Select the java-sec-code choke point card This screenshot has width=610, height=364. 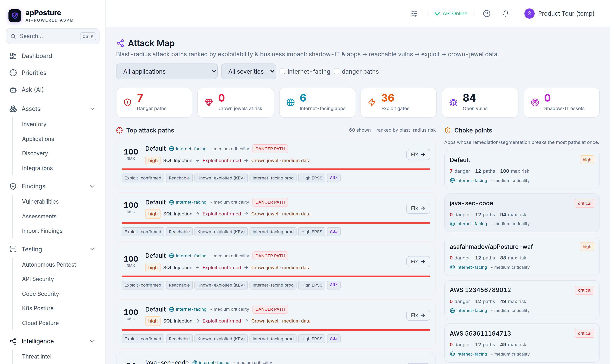click(522, 213)
